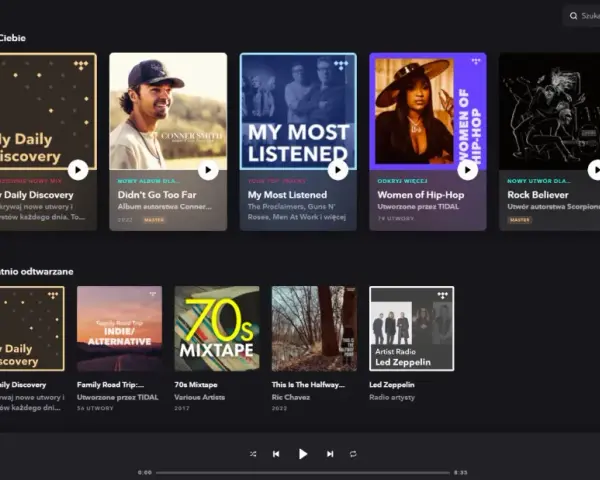Toggle shuffle playback mode
This screenshot has height=480, width=600.
[253, 454]
